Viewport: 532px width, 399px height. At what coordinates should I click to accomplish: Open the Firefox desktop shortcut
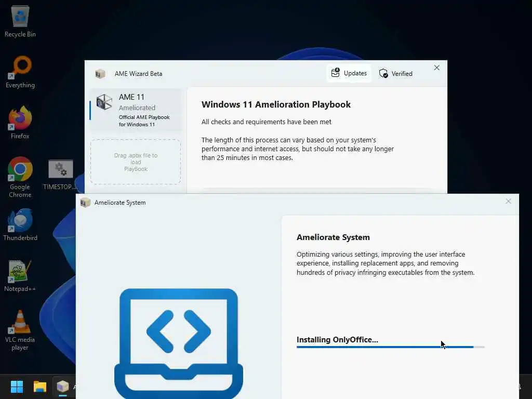(20, 123)
